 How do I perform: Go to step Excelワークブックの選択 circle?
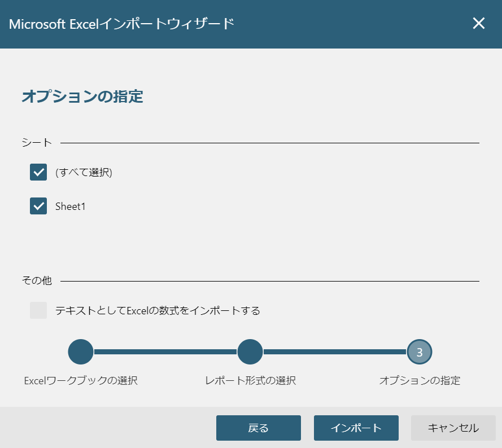(81, 352)
